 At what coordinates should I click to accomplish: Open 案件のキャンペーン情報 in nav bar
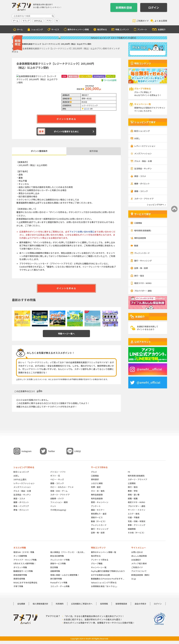click(x=76, y=30)
